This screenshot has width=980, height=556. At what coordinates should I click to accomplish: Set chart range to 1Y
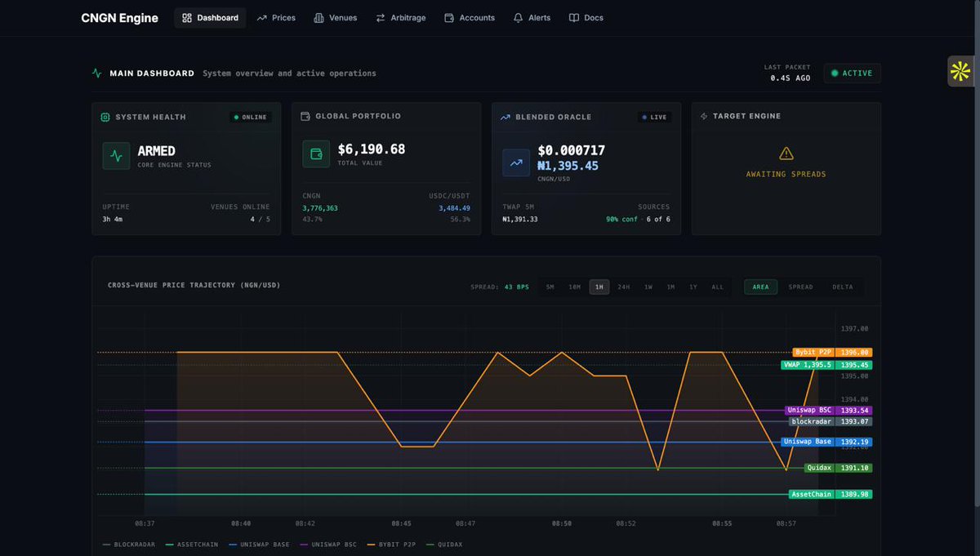point(693,287)
